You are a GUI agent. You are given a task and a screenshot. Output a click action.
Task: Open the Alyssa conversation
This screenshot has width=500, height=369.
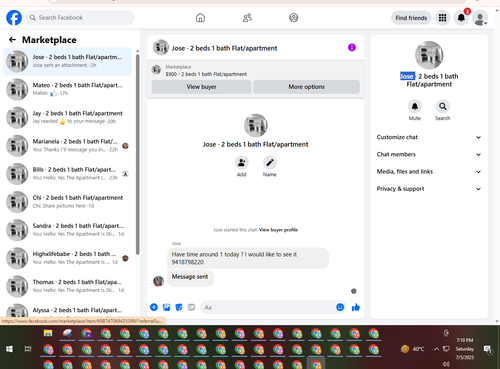(68, 310)
